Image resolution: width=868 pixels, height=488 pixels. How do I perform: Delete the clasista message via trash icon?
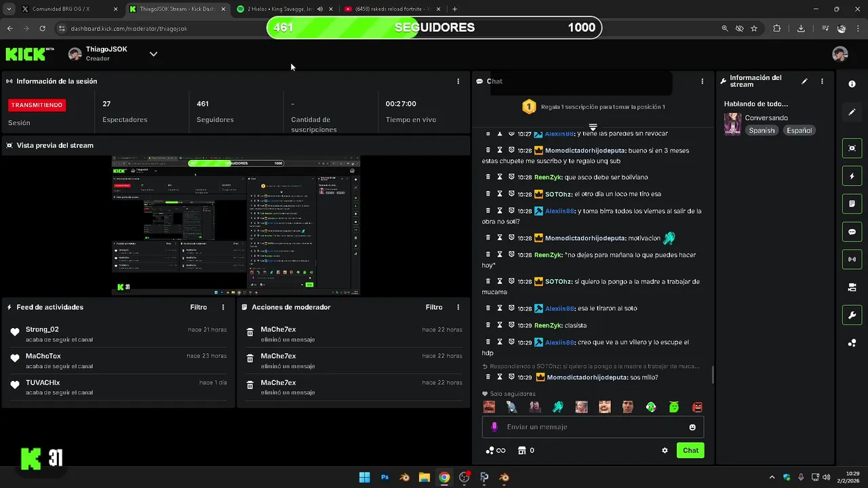tap(488, 325)
